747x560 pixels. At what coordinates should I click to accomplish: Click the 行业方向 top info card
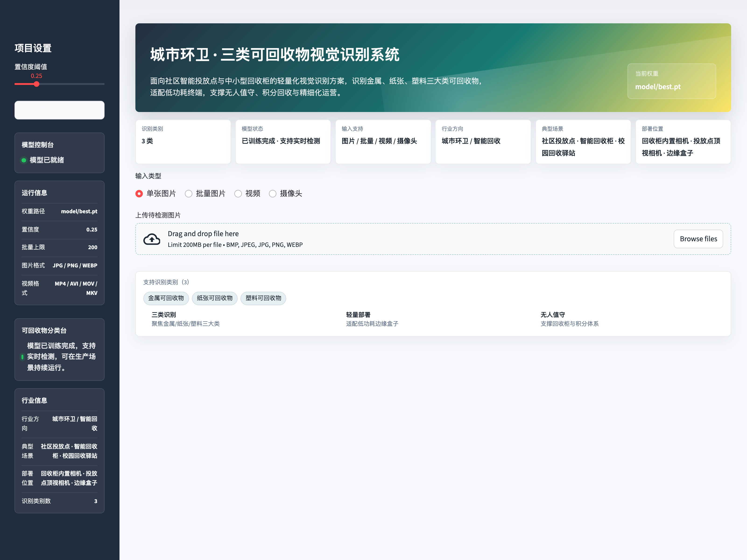[x=483, y=142]
